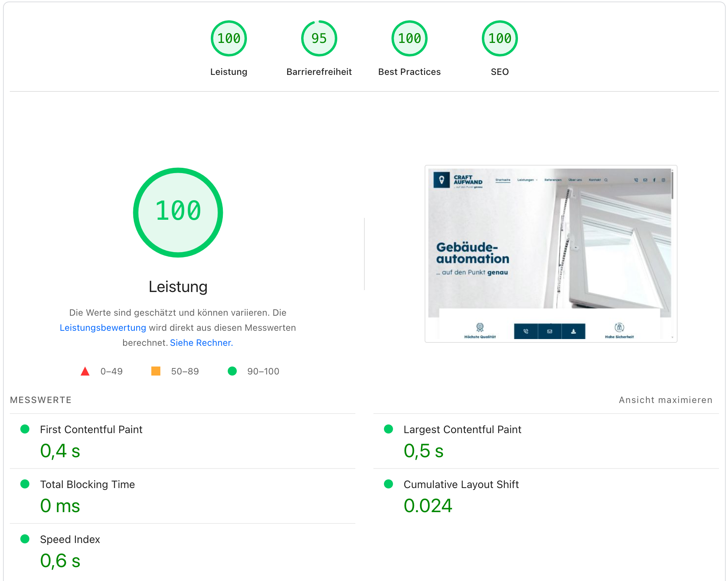
Task: Click the envelope icon in the preview navigation
Action: (645, 180)
